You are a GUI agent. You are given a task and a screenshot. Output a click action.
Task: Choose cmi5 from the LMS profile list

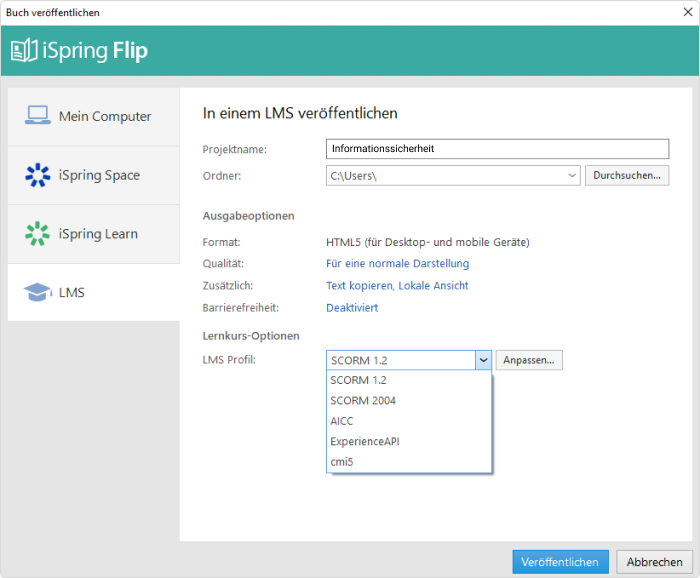click(409, 462)
